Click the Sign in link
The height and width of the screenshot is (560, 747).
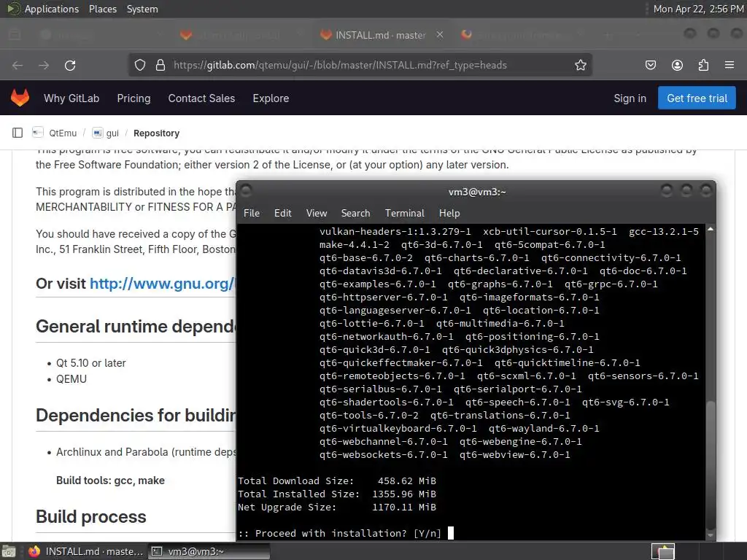pos(630,98)
